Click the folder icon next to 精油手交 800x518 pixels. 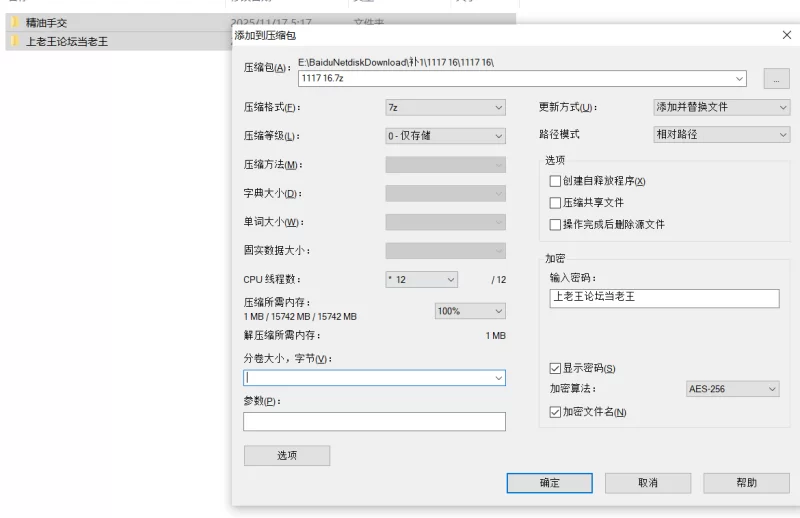[15, 22]
